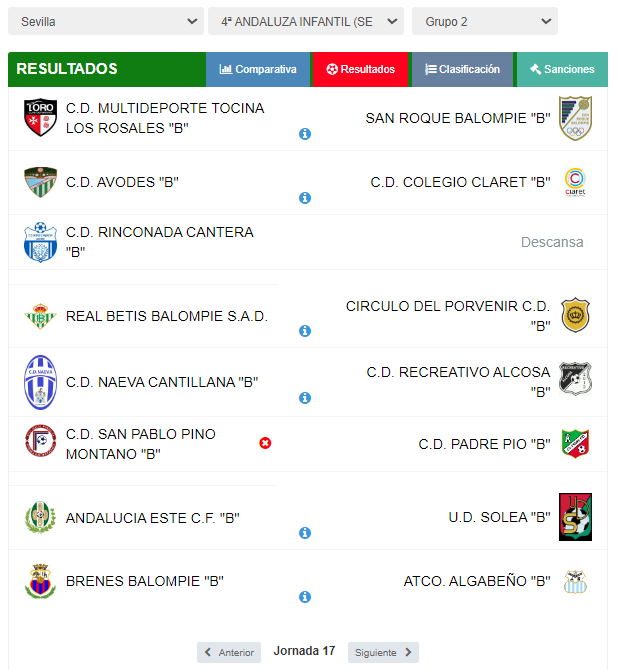Click info icon for Tocina vs San Roque match
Viewport: 619px width, 670px height.
(305, 134)
